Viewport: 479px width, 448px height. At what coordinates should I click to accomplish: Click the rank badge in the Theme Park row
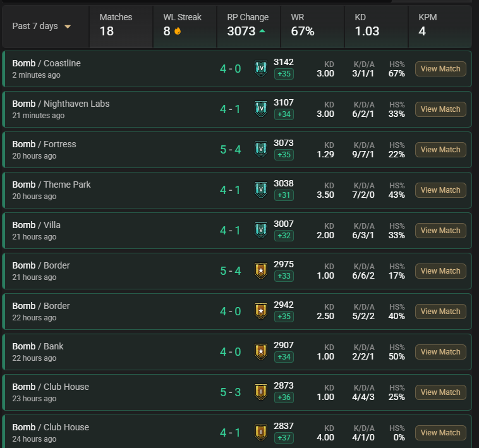pos(261,190)
